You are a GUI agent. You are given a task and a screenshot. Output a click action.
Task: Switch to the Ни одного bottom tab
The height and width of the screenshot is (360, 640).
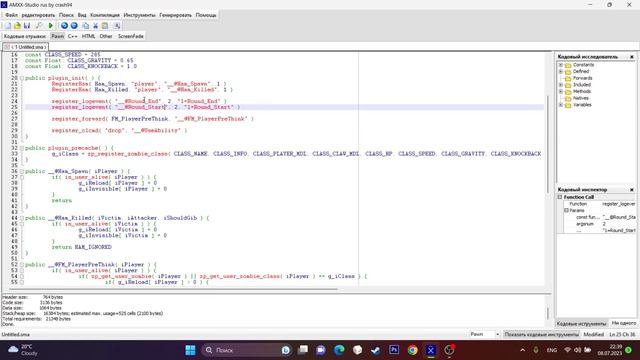pos(623,323)
